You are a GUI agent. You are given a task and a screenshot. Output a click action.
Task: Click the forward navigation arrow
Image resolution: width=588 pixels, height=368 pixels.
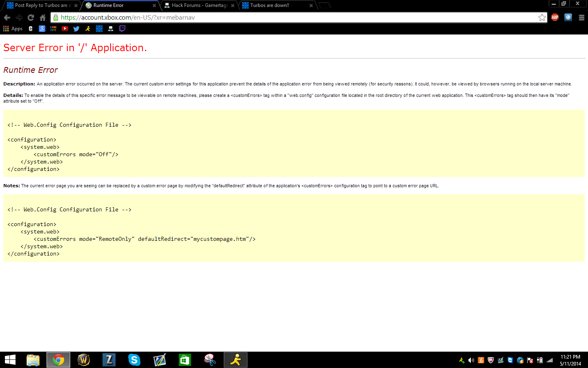19,18
